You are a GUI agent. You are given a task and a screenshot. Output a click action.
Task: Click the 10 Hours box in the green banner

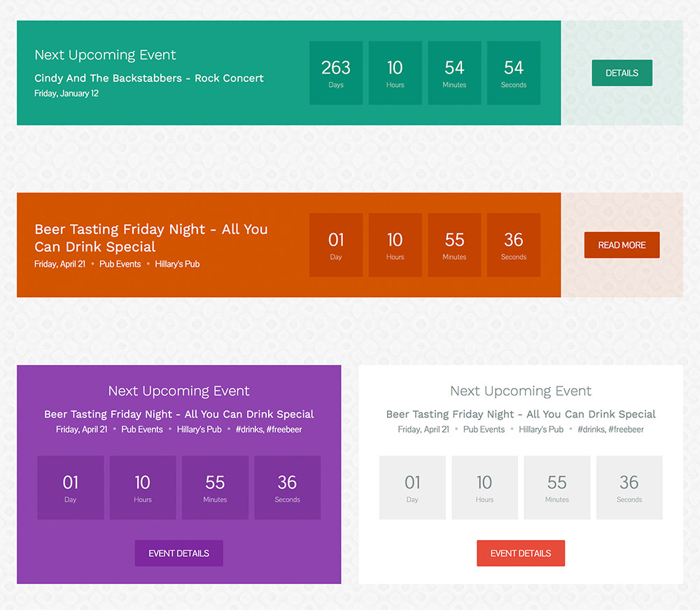tap(395, 73)
